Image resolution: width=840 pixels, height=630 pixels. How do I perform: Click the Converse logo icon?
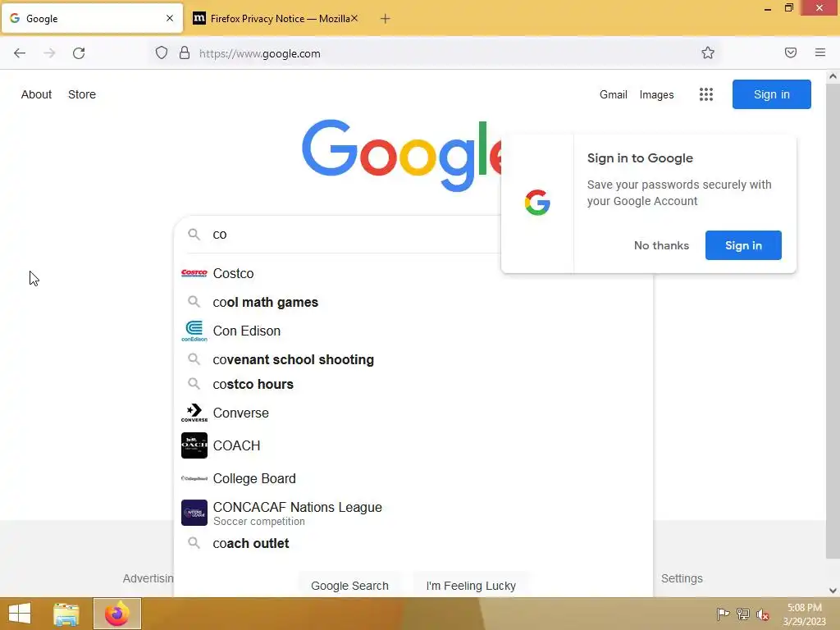[x=194, y=413]
